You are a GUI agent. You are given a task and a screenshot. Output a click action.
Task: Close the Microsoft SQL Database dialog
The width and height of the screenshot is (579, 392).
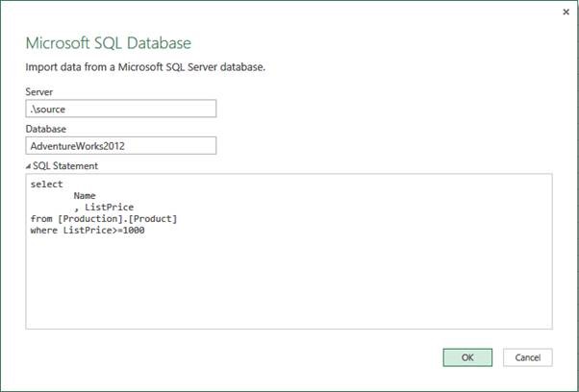point(566,12)
